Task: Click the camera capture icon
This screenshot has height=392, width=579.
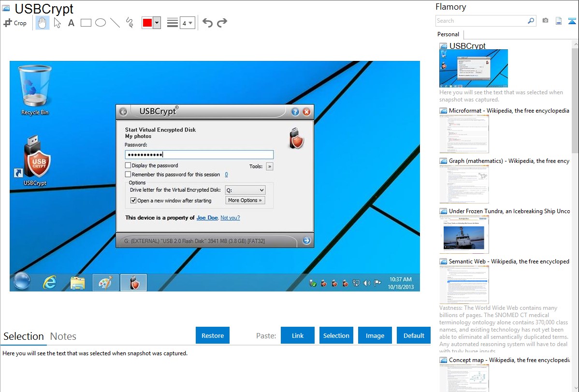Action: [545, 21]
